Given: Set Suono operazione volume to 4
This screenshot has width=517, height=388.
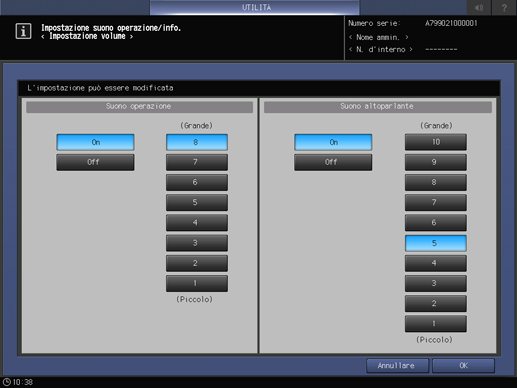Looking at the screenshot, I should point(197,223).
